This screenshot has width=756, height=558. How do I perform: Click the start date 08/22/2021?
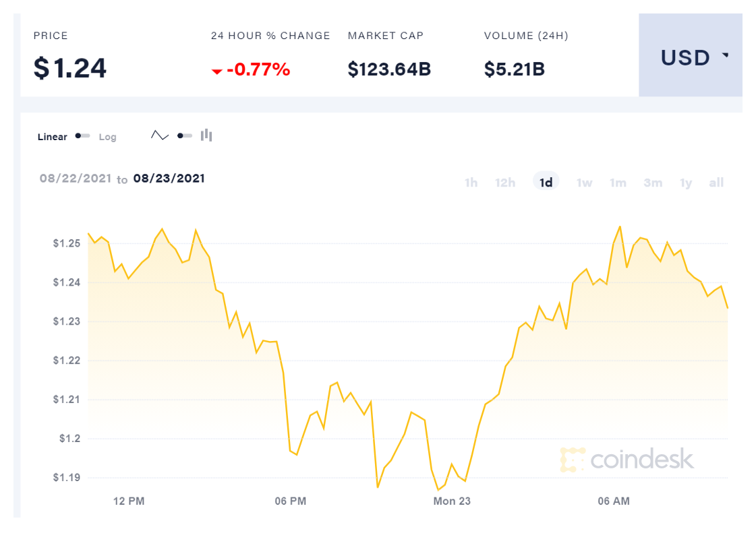[75, 179]
